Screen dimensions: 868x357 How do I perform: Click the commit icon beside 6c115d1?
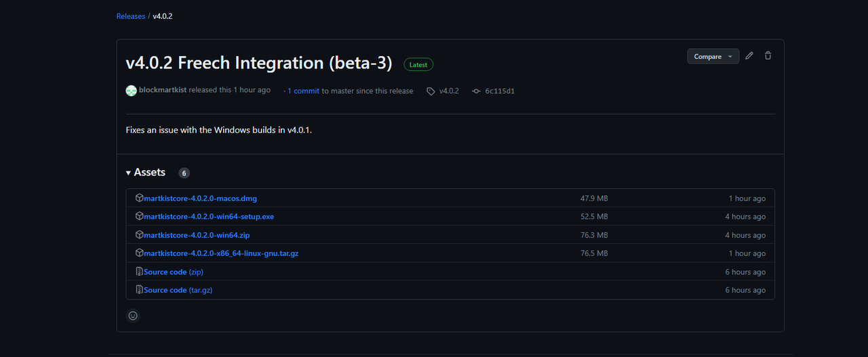click(x=476, y=91)
